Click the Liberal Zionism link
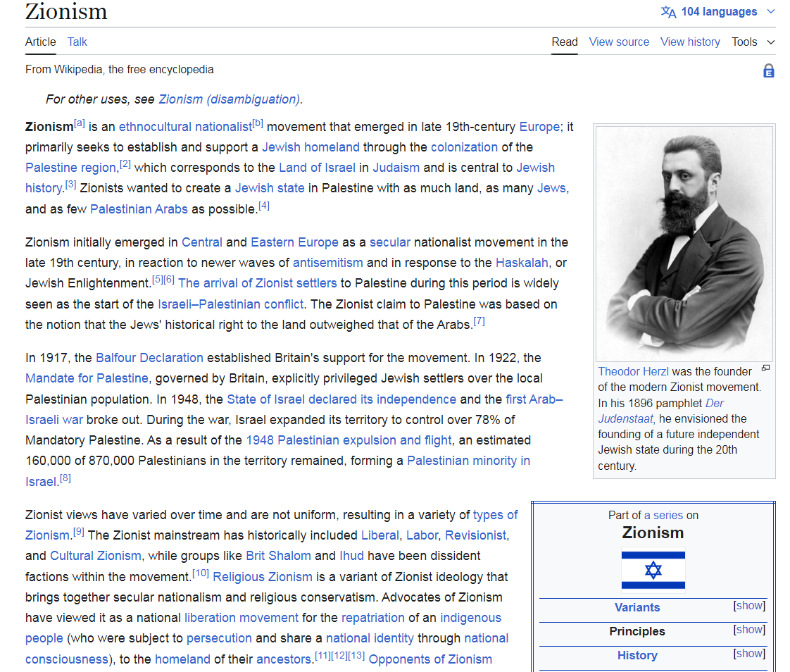This screenshot has width=790, height=672. [380, 535]
